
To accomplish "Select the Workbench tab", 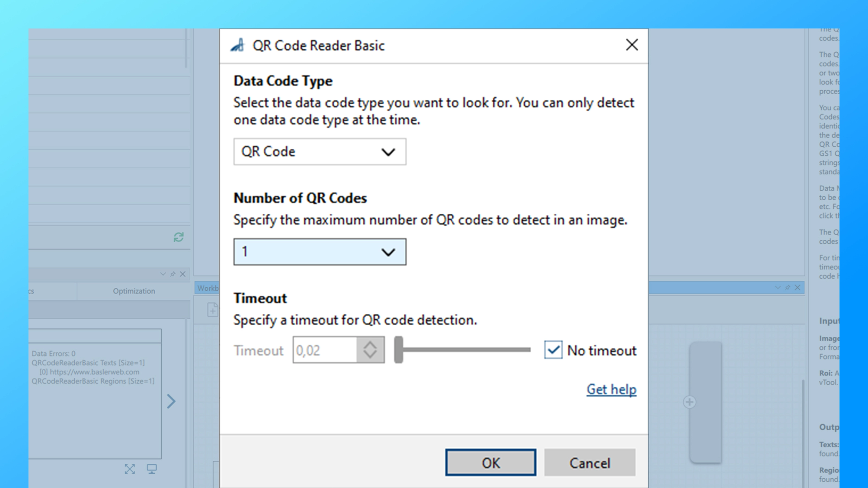I will [x=208, y=288].
